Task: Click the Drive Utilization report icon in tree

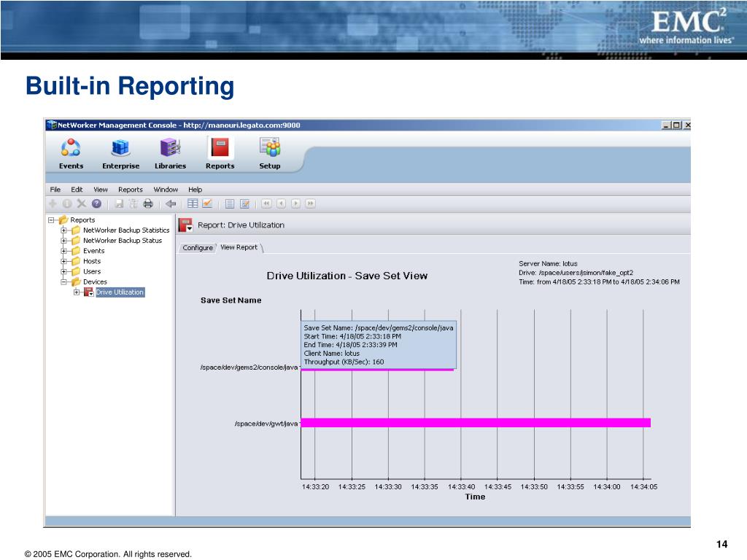Action: 88,292
